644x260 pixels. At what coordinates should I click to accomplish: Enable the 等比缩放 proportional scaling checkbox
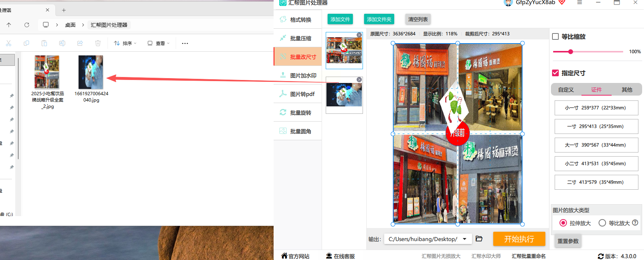coord(555,36)
